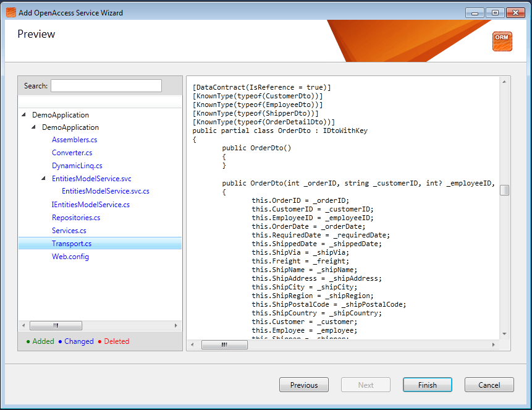Click the code preview right scroll arrow
This screenshot has height=410, width=532.
[493, 345]
